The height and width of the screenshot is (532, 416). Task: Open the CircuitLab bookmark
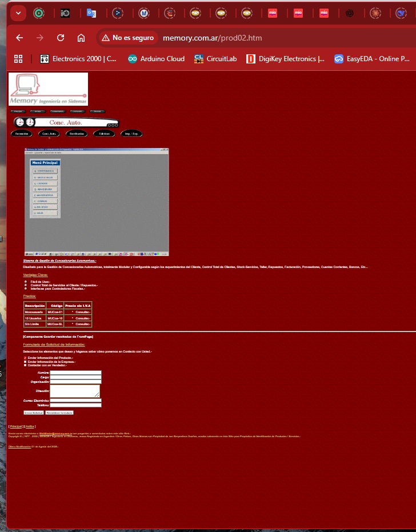215,59
